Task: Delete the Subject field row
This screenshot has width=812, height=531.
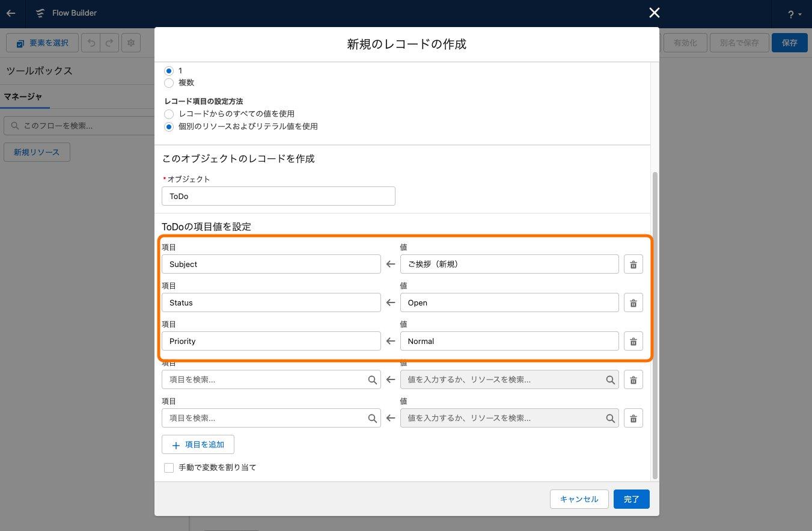Action: coord(633,264)
